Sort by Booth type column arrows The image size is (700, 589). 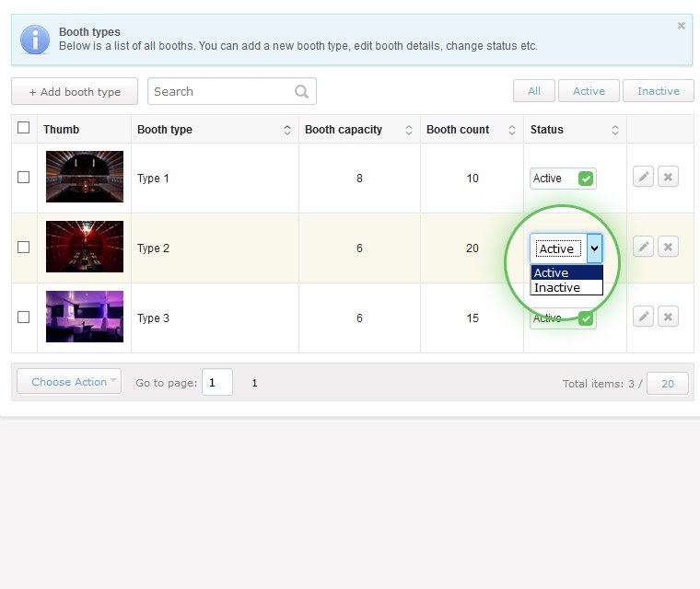[287, 130]
